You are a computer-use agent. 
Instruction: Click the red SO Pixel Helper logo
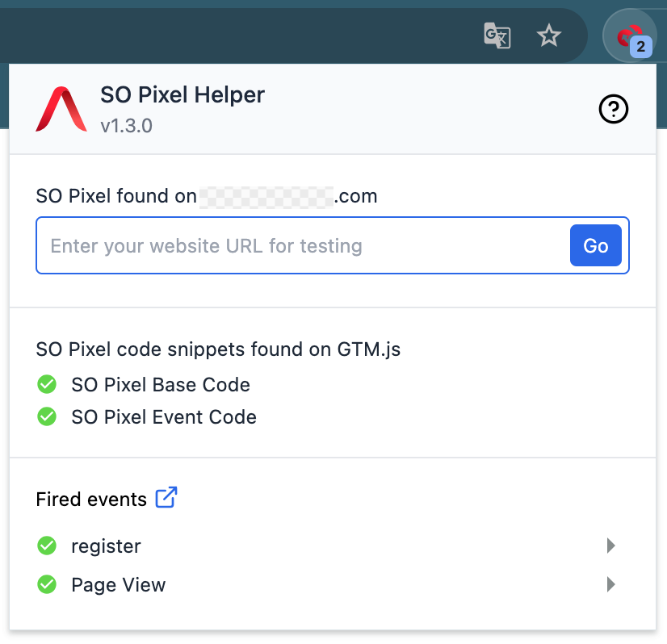pyautogui.click(x=61, y=109)
